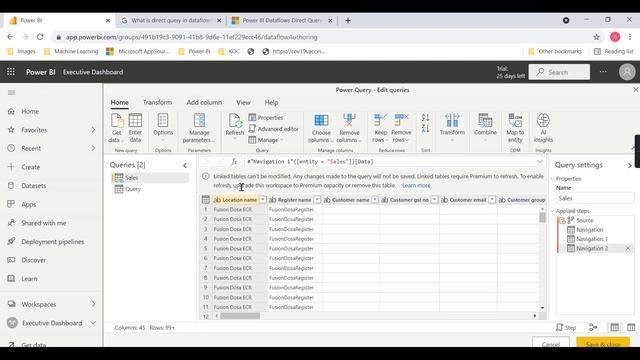Select the Sales query

(150, 178)
